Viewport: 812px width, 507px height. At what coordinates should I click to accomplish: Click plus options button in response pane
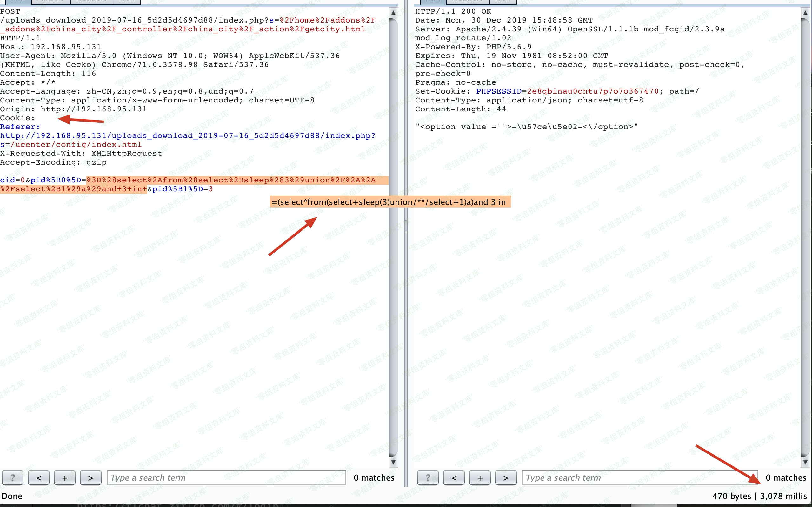click(480, 477)
